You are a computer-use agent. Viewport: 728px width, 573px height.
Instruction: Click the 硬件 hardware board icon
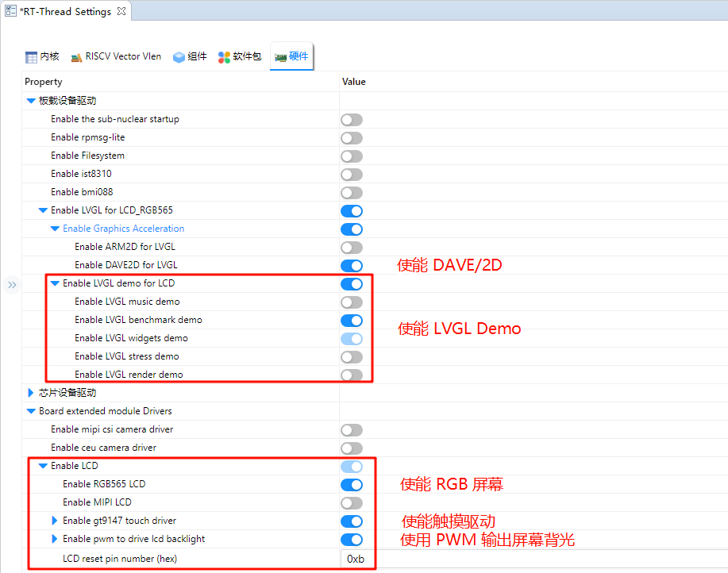tap(280, 57)
